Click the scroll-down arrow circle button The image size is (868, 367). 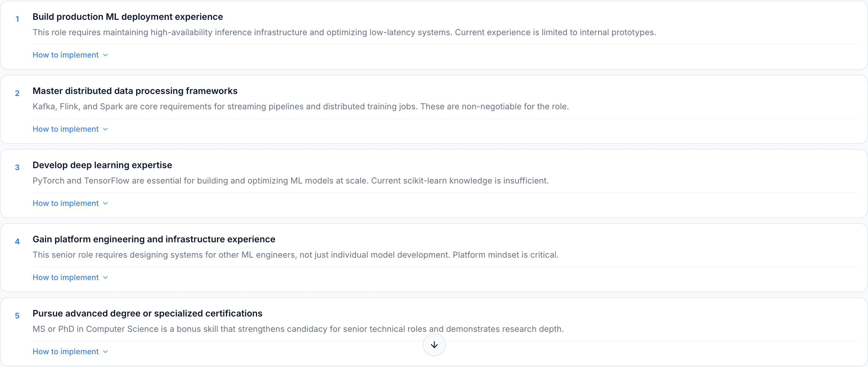tap(434, 344)
